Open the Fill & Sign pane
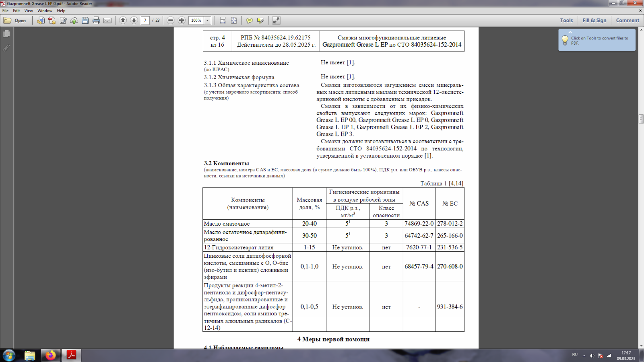This screenshot has width=644, height=362. point(594,21)
